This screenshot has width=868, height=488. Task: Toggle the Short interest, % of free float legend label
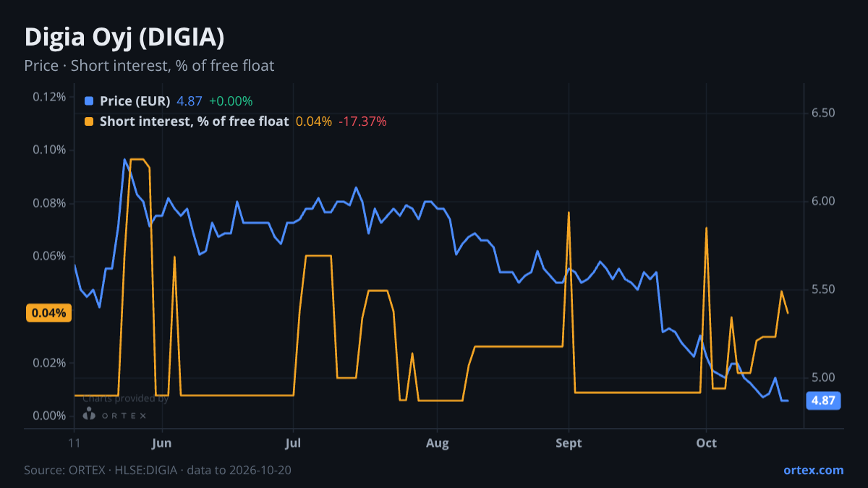point(195,121)
